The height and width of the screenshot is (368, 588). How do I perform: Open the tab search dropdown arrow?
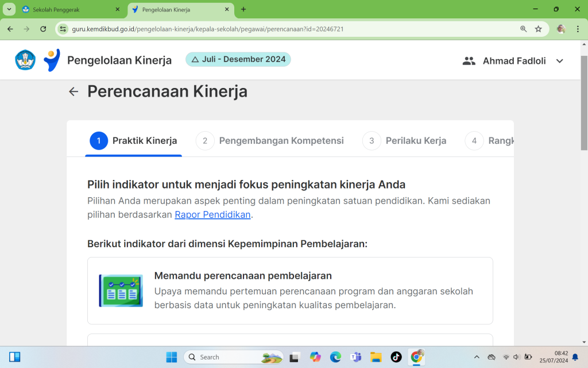coord(10,9)
